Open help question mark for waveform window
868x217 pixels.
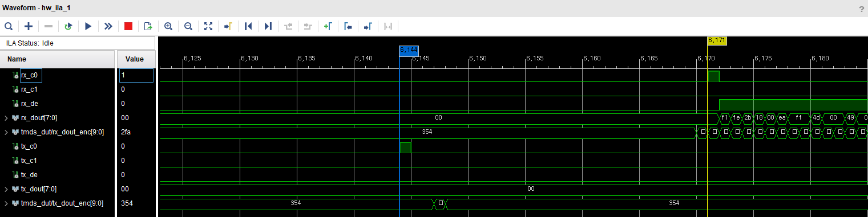(x=861, y=9)
